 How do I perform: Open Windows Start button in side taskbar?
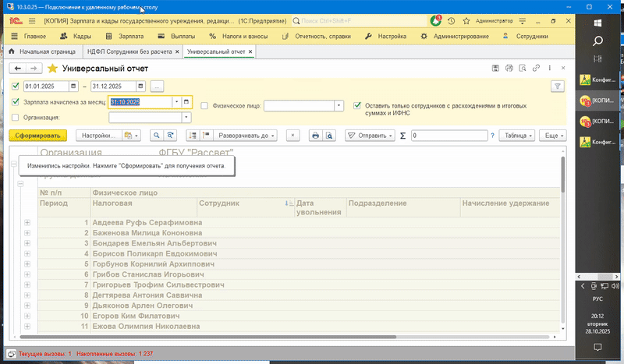597,23
